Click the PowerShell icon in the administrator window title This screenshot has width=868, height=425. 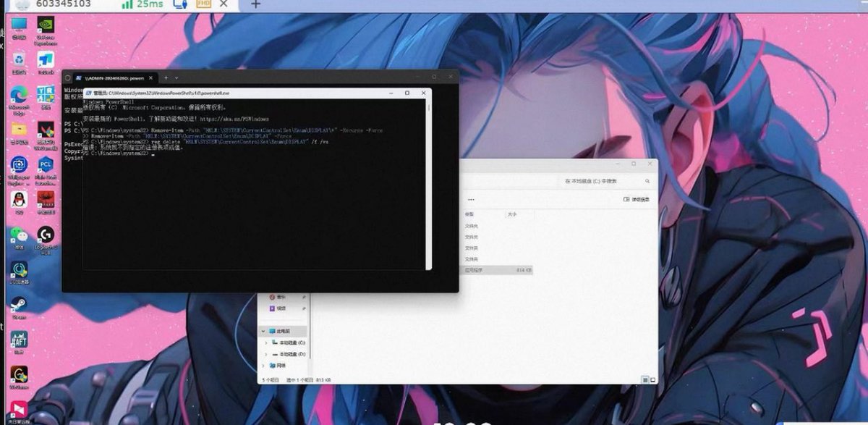(x=90, y=93)
